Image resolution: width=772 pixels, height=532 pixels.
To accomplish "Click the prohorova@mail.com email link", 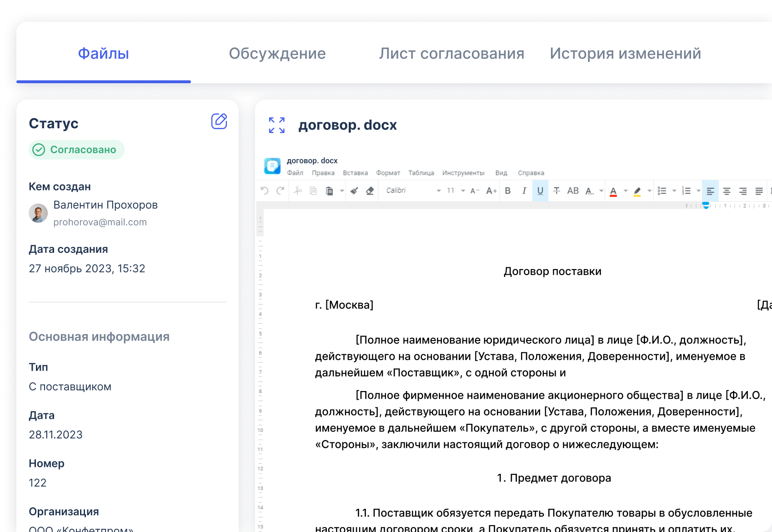I will 100,222.
